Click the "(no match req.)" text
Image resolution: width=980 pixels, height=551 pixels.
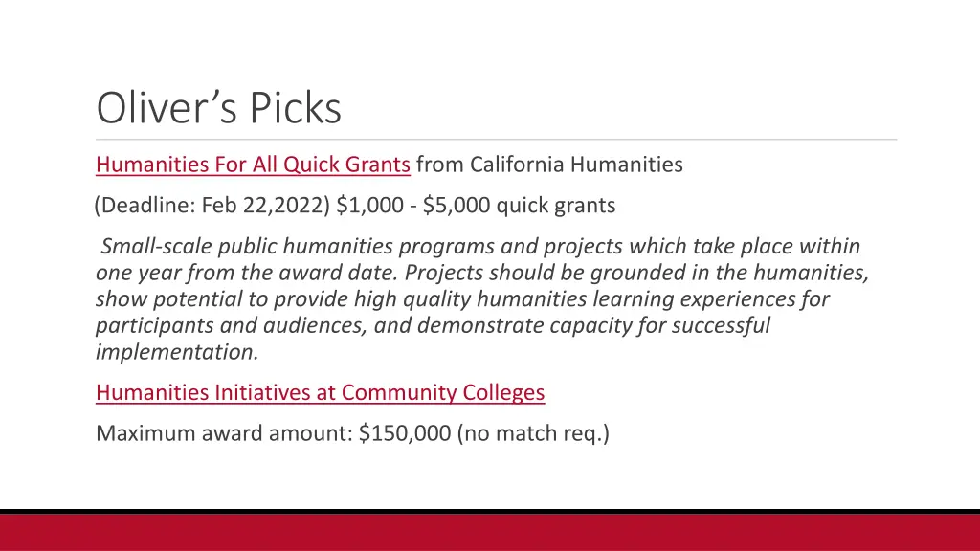pos(533,433)
